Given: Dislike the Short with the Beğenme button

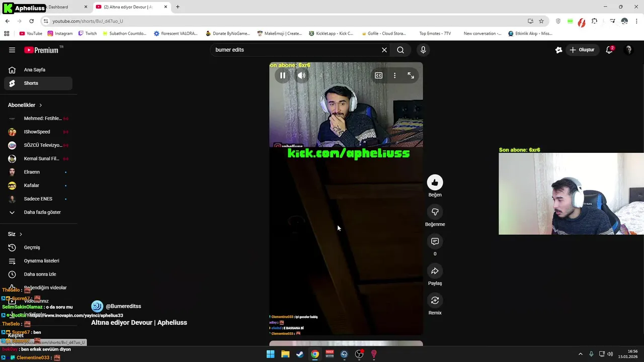Looking at the screenshot, I should pos(435,212).
